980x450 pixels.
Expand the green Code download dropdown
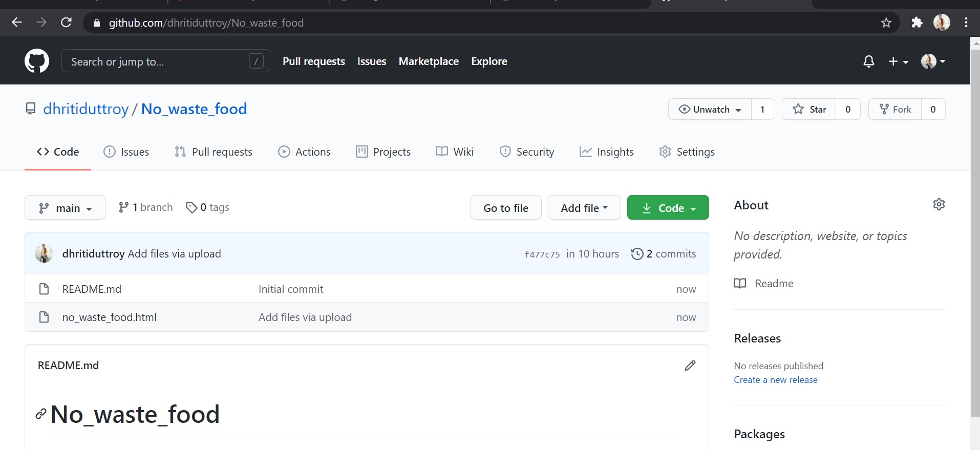668,207
